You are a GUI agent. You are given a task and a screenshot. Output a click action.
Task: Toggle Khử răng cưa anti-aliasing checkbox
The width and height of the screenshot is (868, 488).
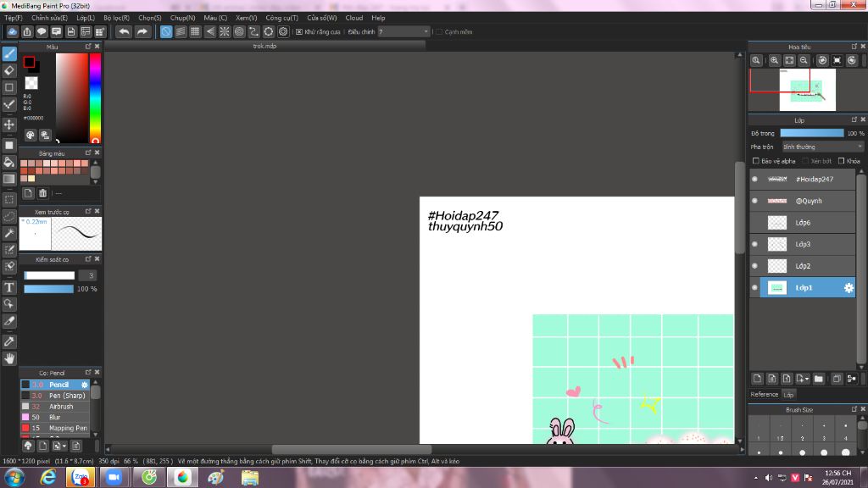point(299,32)
